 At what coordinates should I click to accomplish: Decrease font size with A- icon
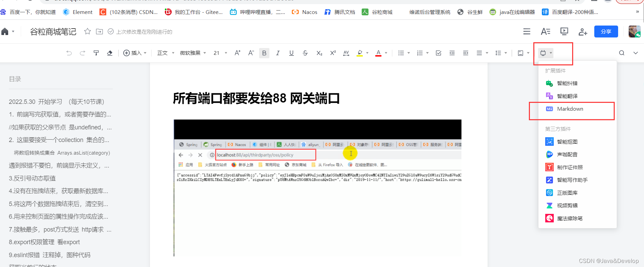coord(251,53)
